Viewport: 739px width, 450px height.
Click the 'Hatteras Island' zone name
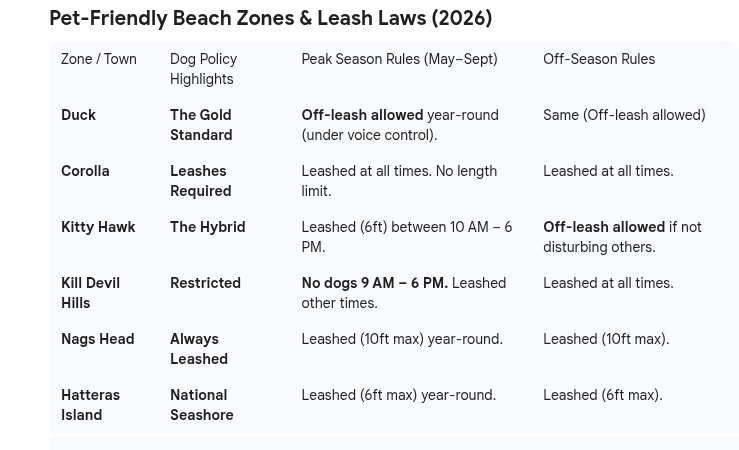click(90, 405)
